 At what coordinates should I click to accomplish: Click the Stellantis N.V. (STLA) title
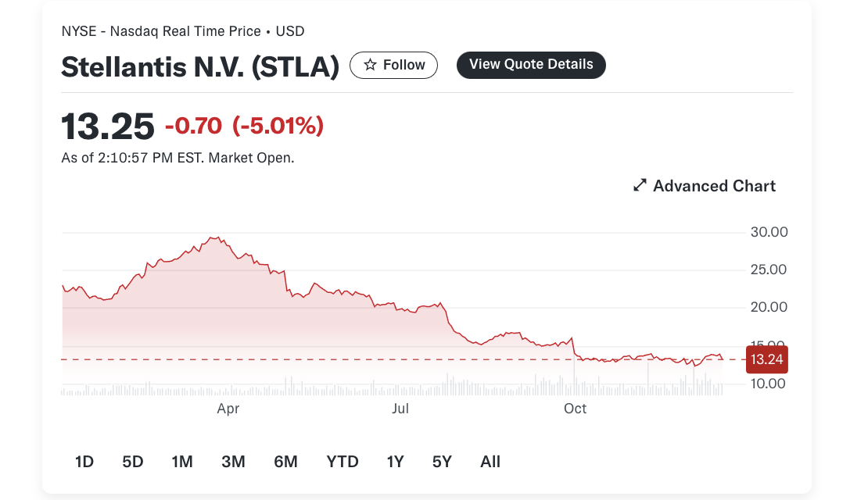(200, 67)
